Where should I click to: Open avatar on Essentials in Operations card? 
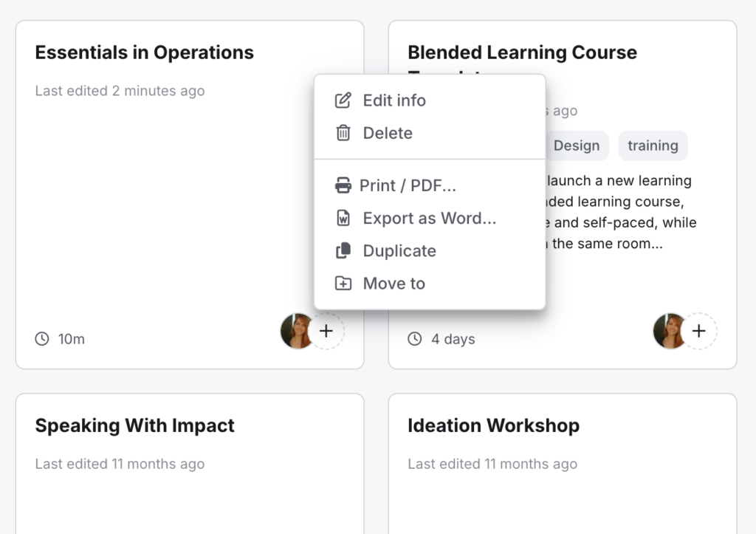pyautogui.click(x=297, y=331)
